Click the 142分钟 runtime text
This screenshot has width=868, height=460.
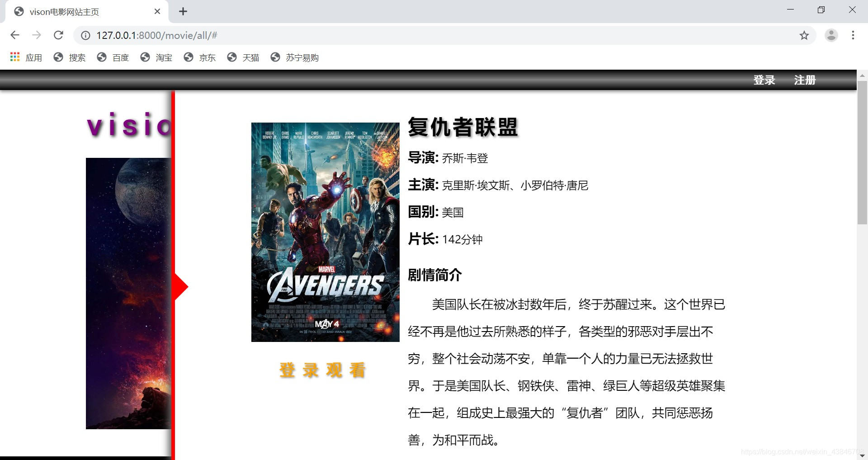(462, 239)
